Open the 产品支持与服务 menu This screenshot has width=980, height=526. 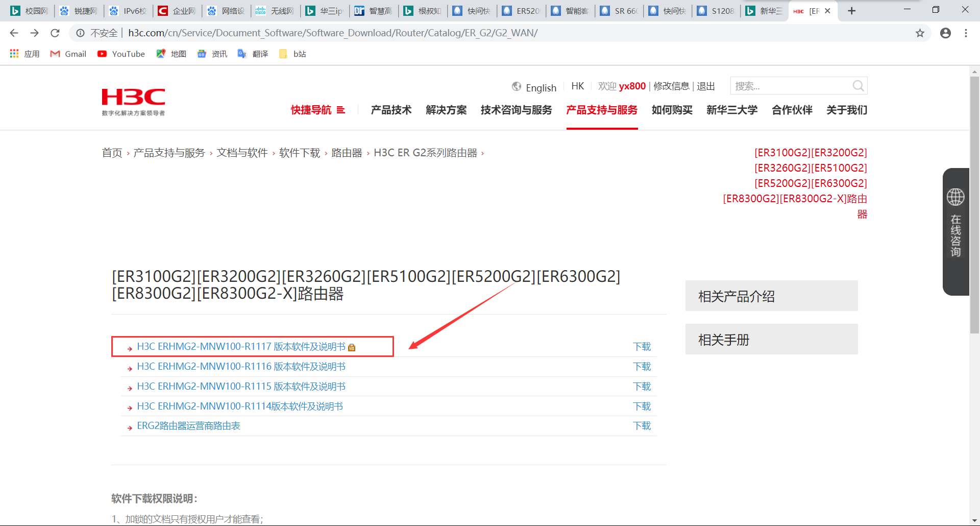602,110
